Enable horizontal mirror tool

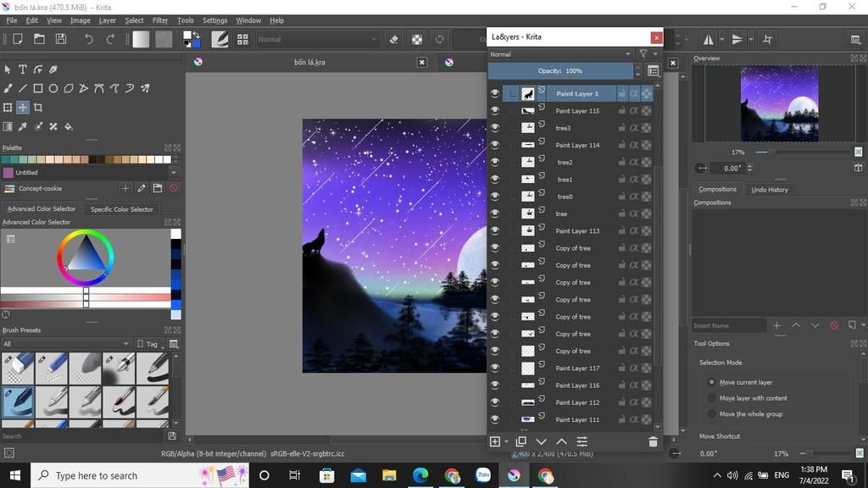point(708,39)
